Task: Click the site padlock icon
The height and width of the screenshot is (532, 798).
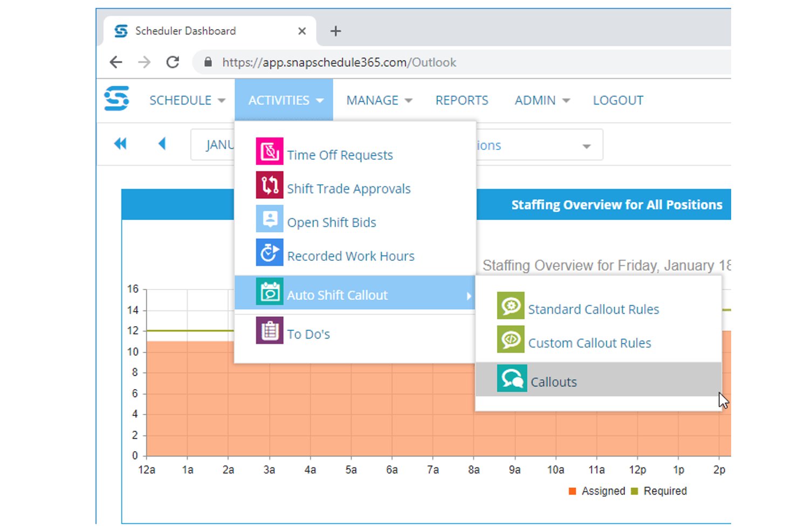Action: (x=208, y=62)
